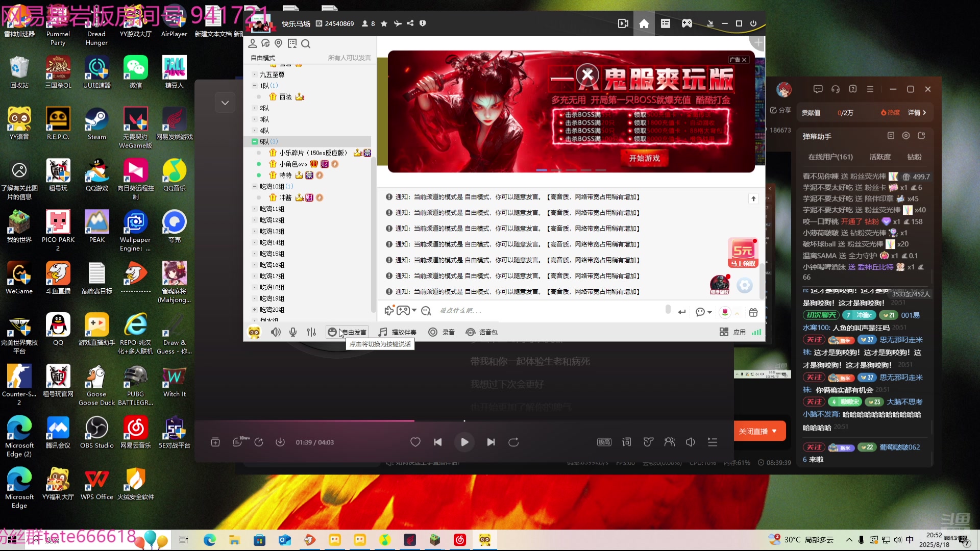
Task: Start recording with 录音 button
Action: [x=442, y=332]
